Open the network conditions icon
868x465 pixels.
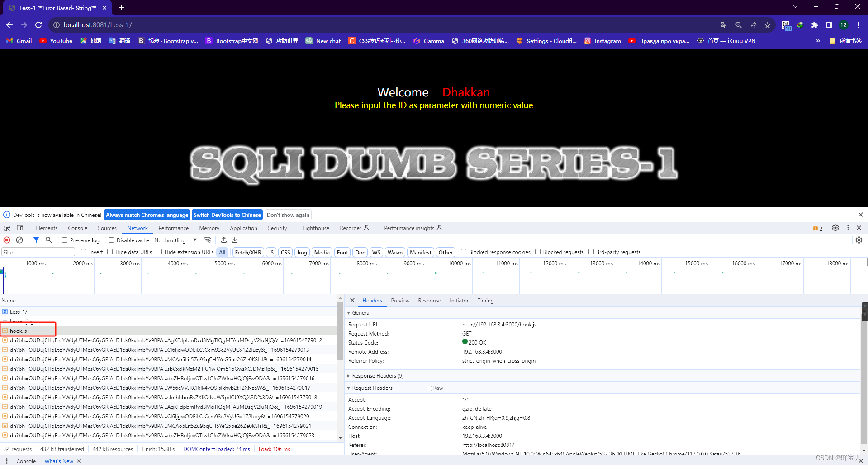click(x=208, y=240)
